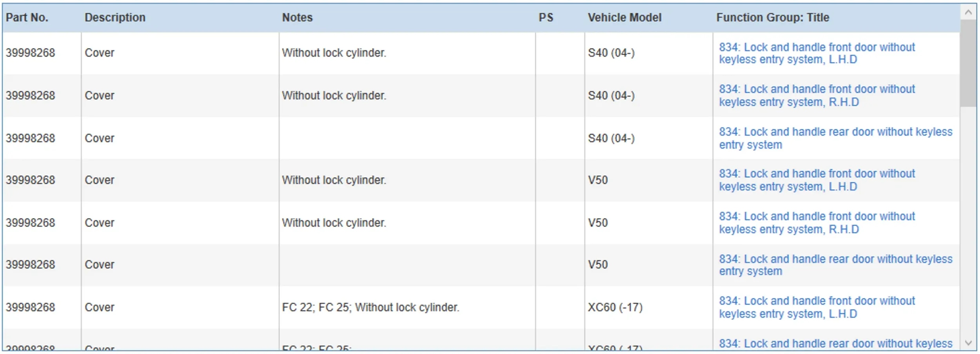This screenshot has width=980, height=354.
Task: Open XC60 front door L.H.D link
Action: (x=816, y=307)
